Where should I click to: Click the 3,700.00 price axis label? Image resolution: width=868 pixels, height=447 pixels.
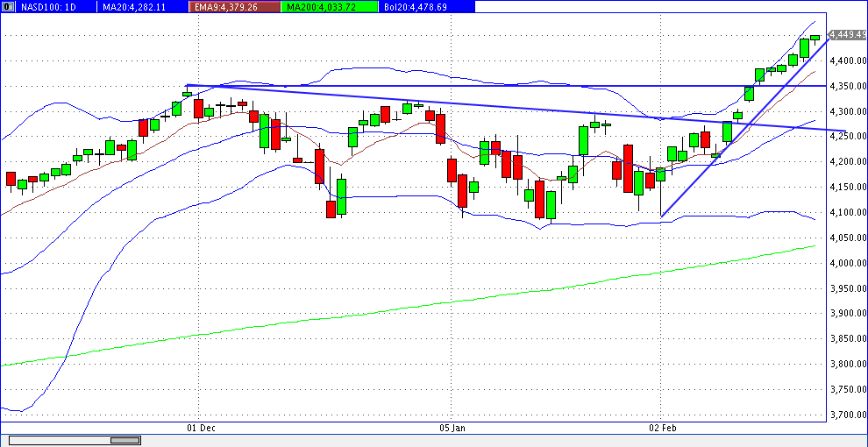pyautogui.click(x=846, y=415)
